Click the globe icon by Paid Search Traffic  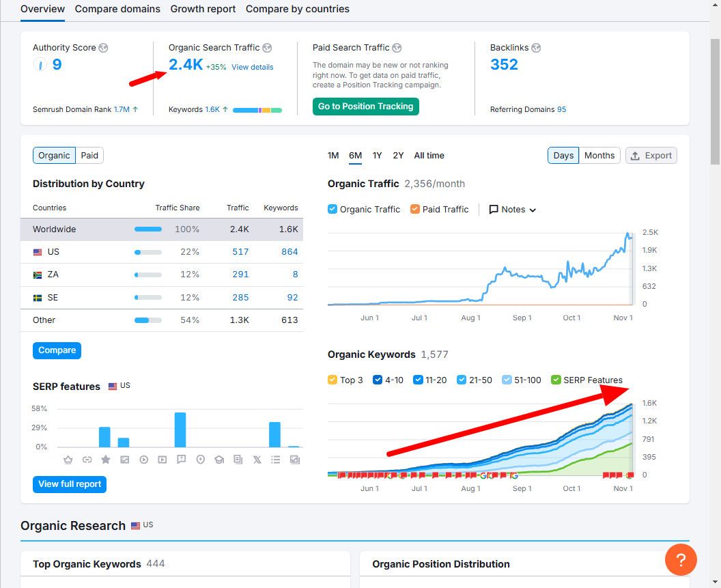(x=397, y=48)
